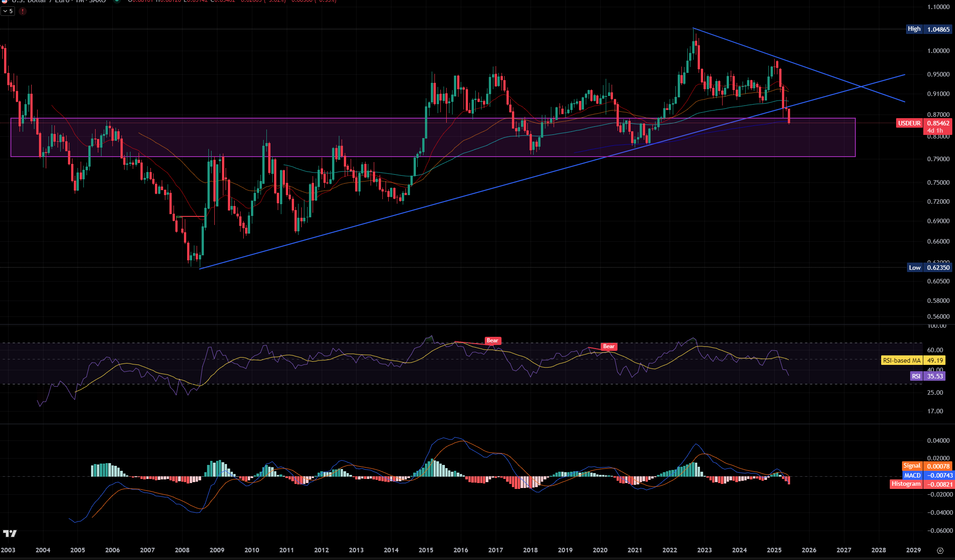Screen dimensions: 955x560
Task: Click the 2025 year on time axis
Action: point(774,550)
